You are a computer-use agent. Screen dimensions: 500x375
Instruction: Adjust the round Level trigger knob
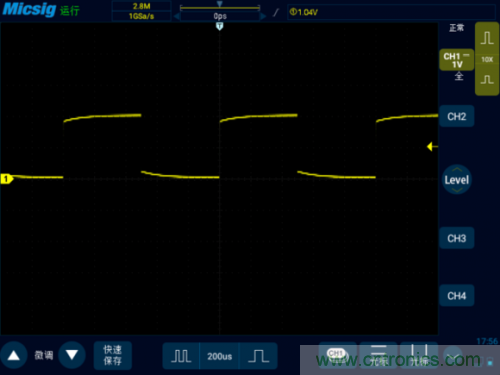[x=457, y=180]
